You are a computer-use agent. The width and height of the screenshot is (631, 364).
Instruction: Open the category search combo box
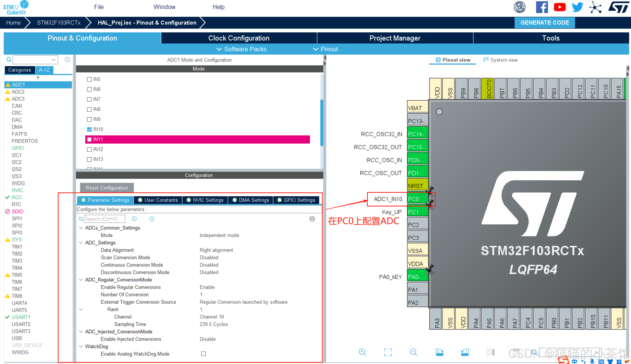(x=36, y=60)
